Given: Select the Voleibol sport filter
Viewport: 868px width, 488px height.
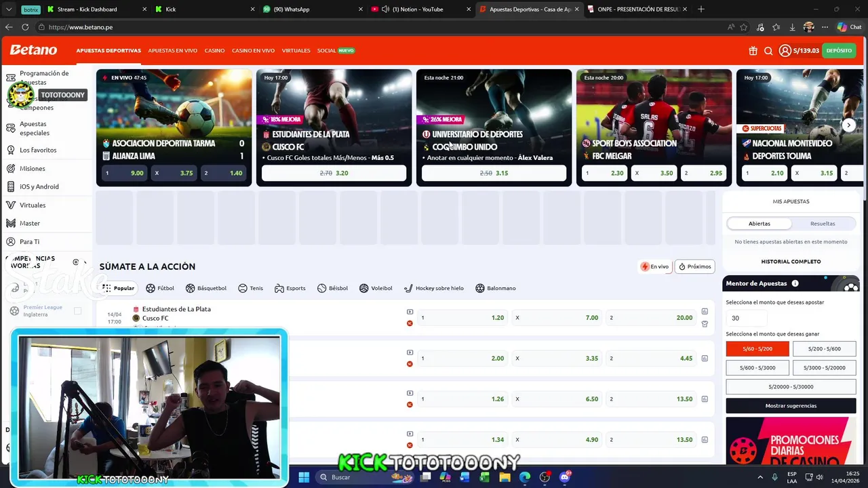Looking at the screenshot, I should [376, 288].
